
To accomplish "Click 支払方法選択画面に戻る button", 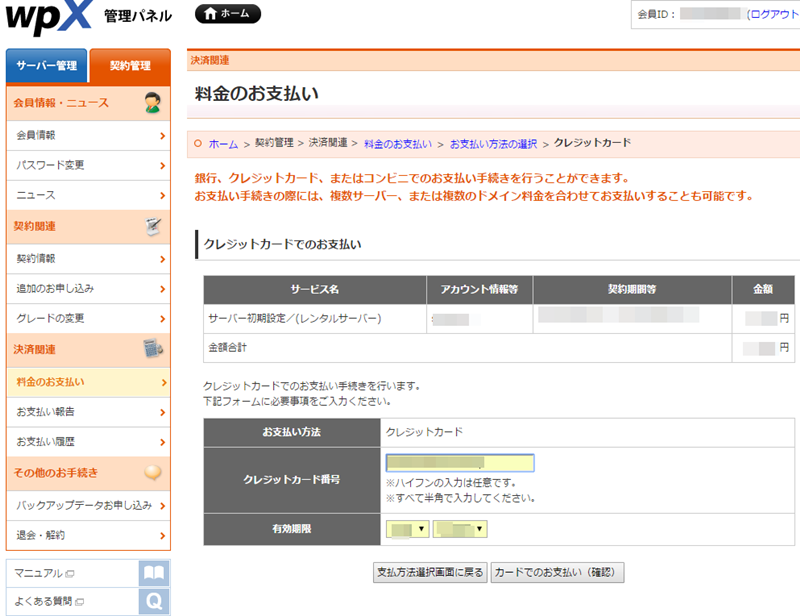I will tap(430, 573).
